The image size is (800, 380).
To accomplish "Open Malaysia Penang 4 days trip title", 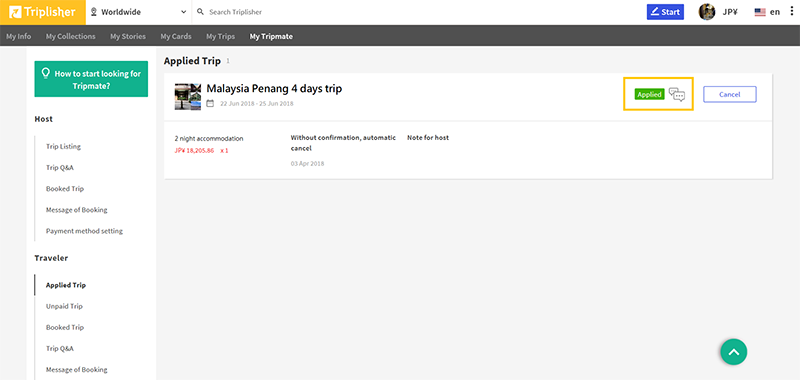I will tap(274, 89).
